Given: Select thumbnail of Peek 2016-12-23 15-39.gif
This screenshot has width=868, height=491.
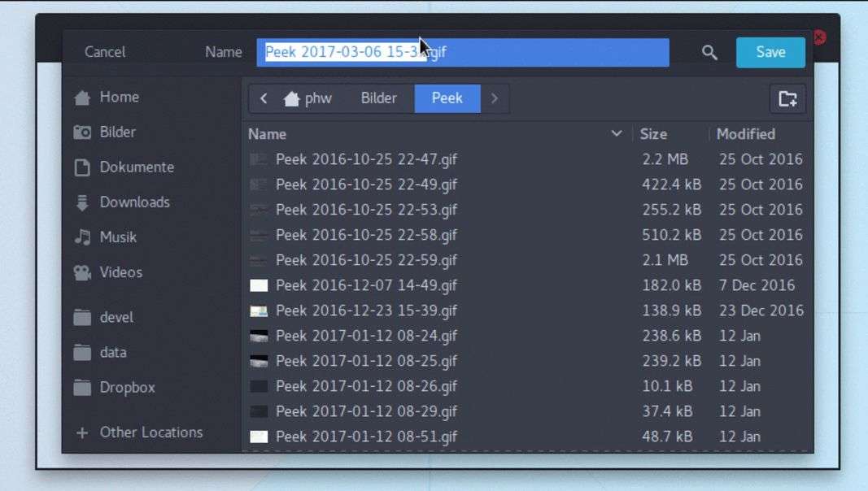Looking at the screenshot, I should pos(259,311).
